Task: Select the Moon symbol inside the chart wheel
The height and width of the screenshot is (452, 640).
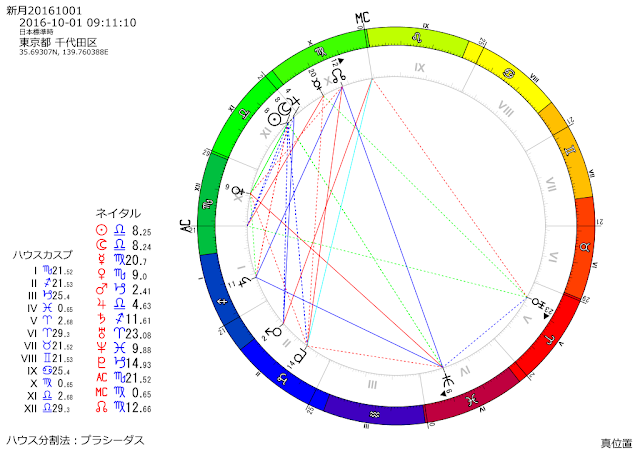Action: click(x=284, y=109)
